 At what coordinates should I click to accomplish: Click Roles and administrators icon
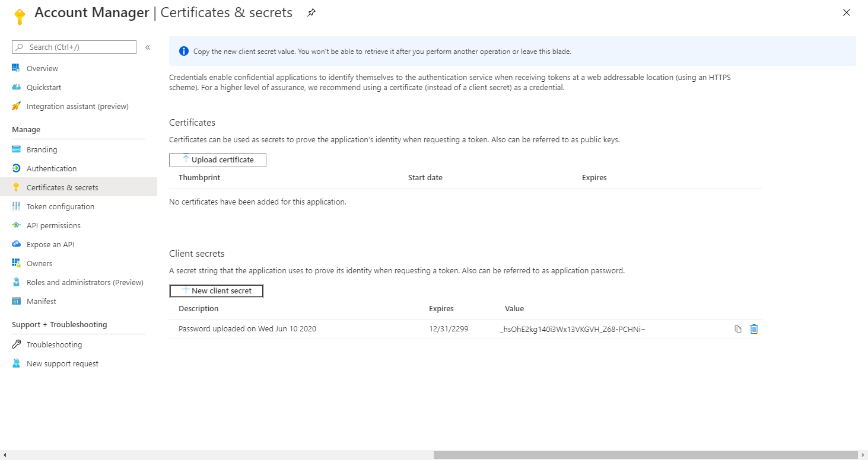pos(16,282)
